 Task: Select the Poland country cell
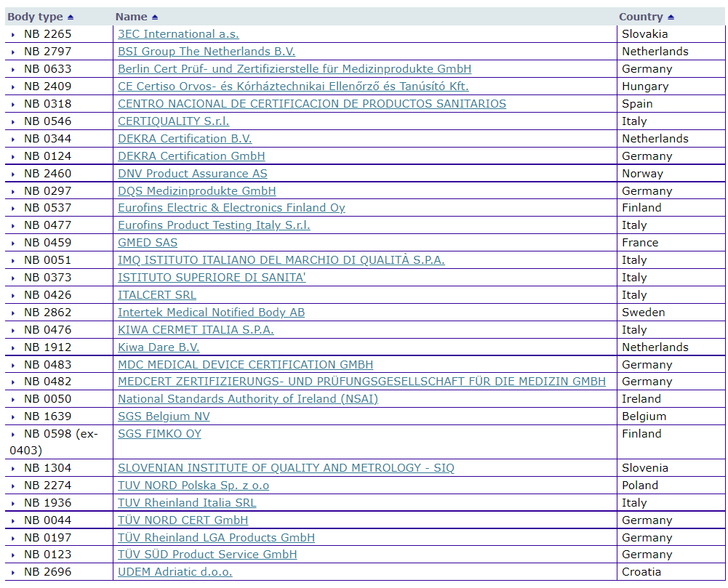pos(671,485)
